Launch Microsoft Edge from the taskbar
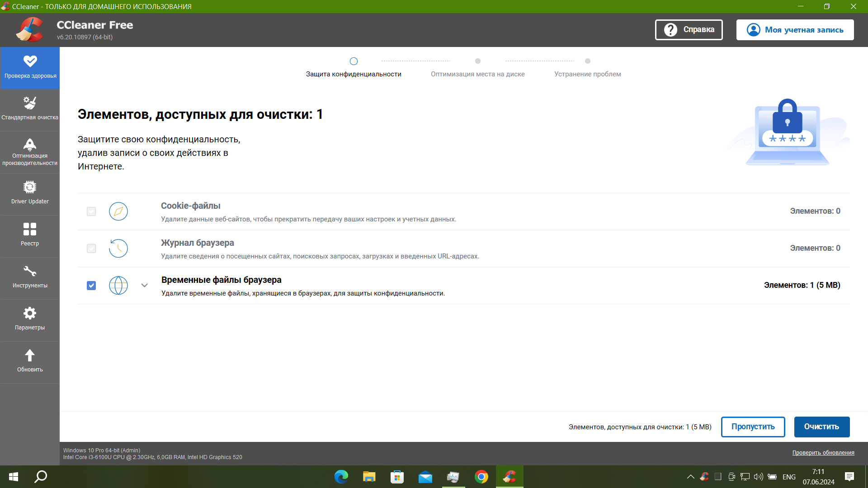The width and height of the screenshot is (868, 488). click(341, 477)
